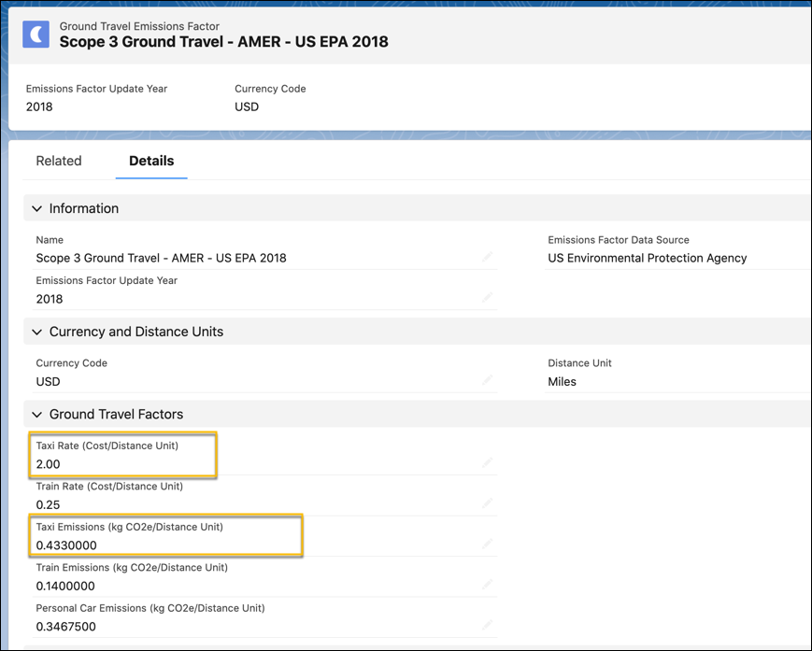Click Personal Car Emissions value 0.3467500
812x651 pixels.
(x=65, y=627)
